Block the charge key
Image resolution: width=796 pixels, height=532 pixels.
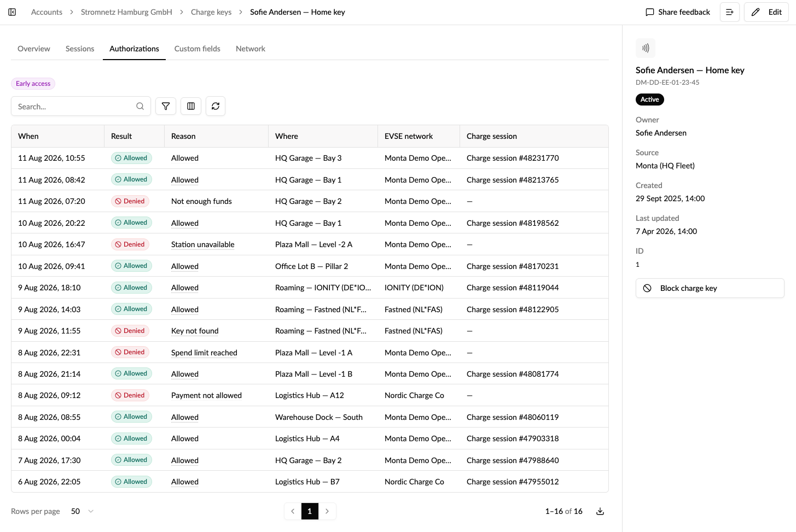710,288
